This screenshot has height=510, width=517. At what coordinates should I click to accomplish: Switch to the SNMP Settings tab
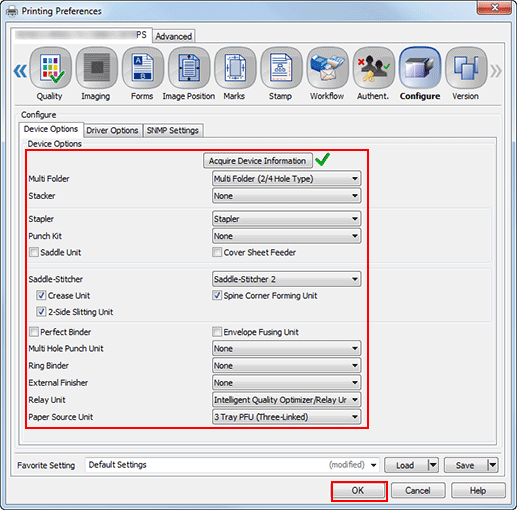point(173,130)
